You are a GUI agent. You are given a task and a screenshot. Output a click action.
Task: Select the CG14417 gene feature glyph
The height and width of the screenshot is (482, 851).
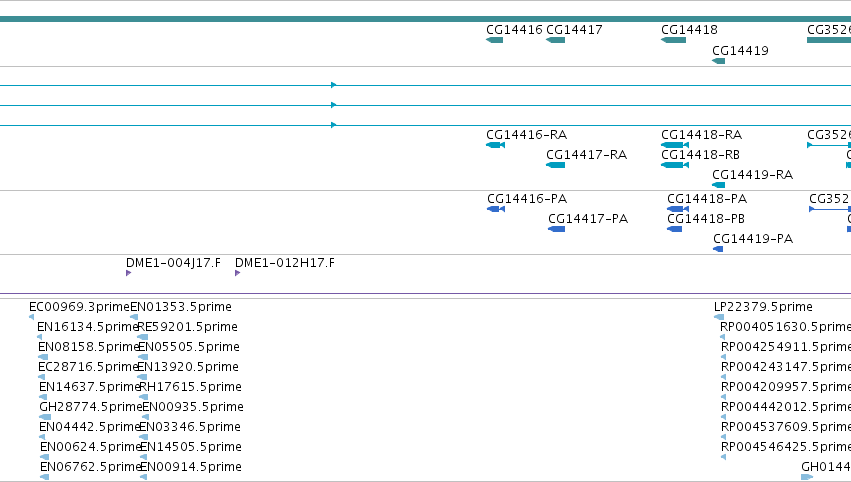pos(555,40)
